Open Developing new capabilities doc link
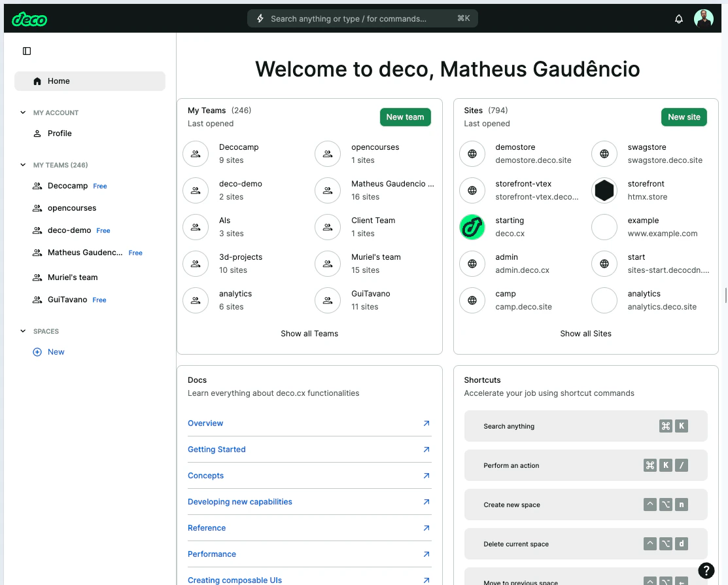Screen dimensions: 728x585 point(239,502)
